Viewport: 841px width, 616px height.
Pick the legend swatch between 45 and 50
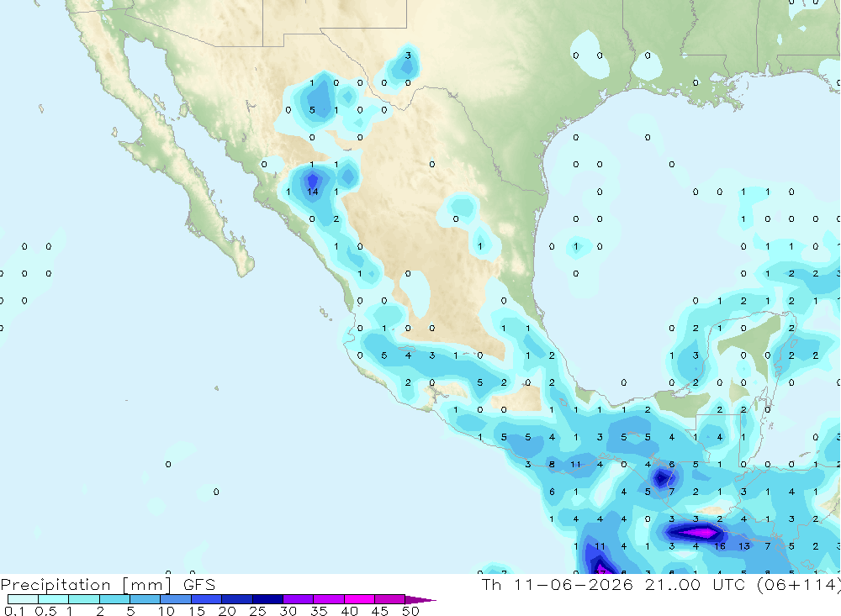click(x=390, y=599)
